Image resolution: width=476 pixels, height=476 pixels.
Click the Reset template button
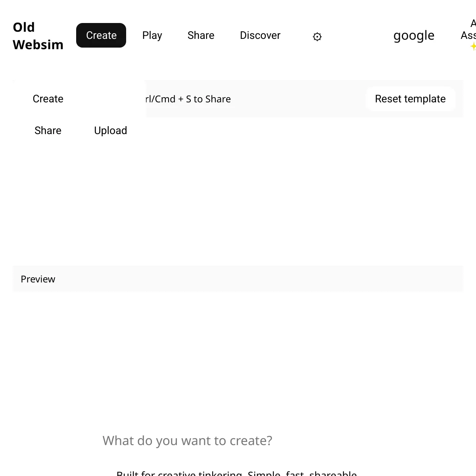(x=410, y=99)
